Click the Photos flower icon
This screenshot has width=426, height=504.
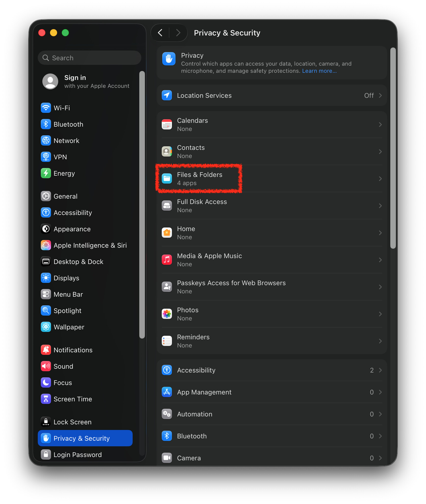pyautogui.click(x=167, y=314)
